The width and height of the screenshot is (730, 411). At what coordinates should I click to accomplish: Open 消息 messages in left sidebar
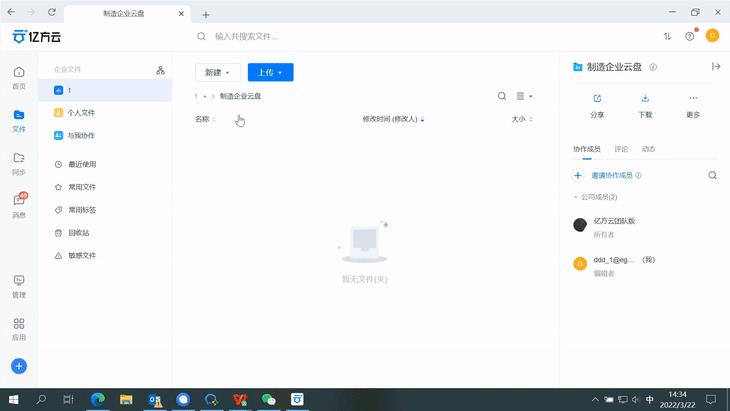(x=19, y=205)
